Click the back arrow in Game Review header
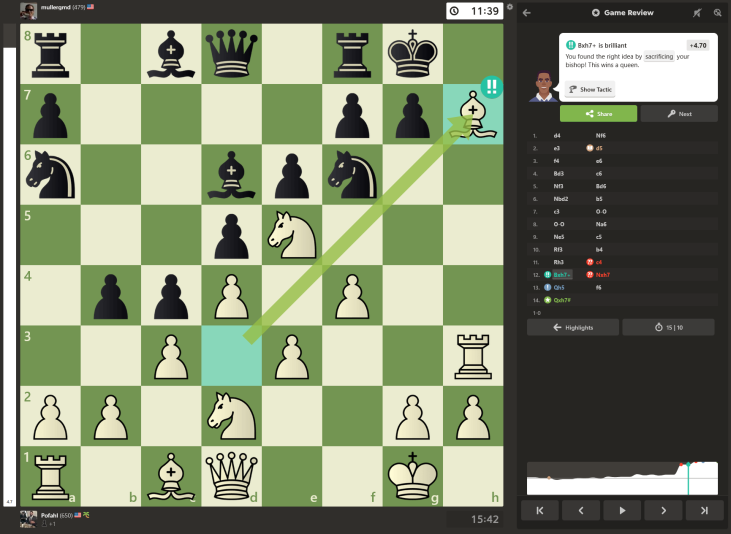 [527, 13]
